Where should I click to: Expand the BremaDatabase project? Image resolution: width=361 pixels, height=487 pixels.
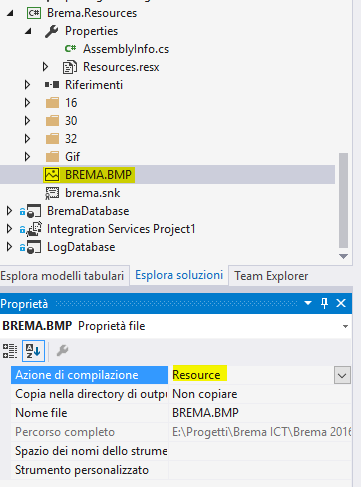point(10,211)
